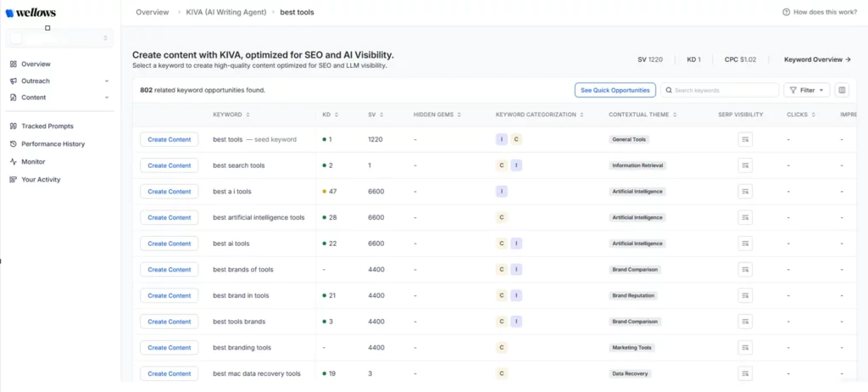This screenshot has width=868, height=392.
Task: Sort by the CLICKS column
Action: tap(801, 115)
